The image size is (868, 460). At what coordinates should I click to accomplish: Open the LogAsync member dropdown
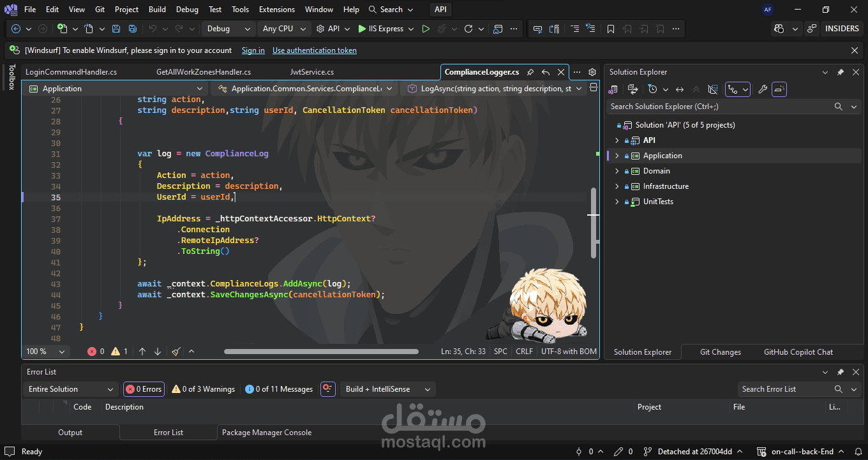click(x=495, y=89)
